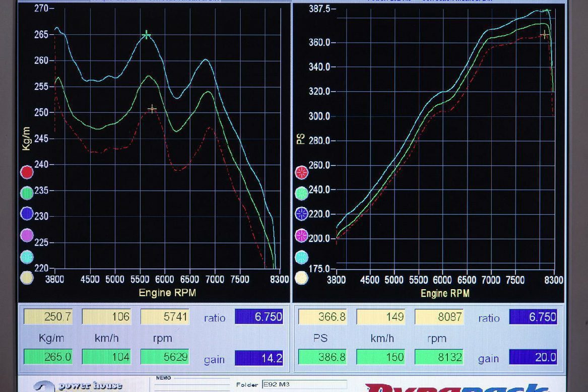Image resolution: width=588 pixels, height=392 pixels.
Task: Click the Folder field showing E92 M3
Action: pos(304,384)
